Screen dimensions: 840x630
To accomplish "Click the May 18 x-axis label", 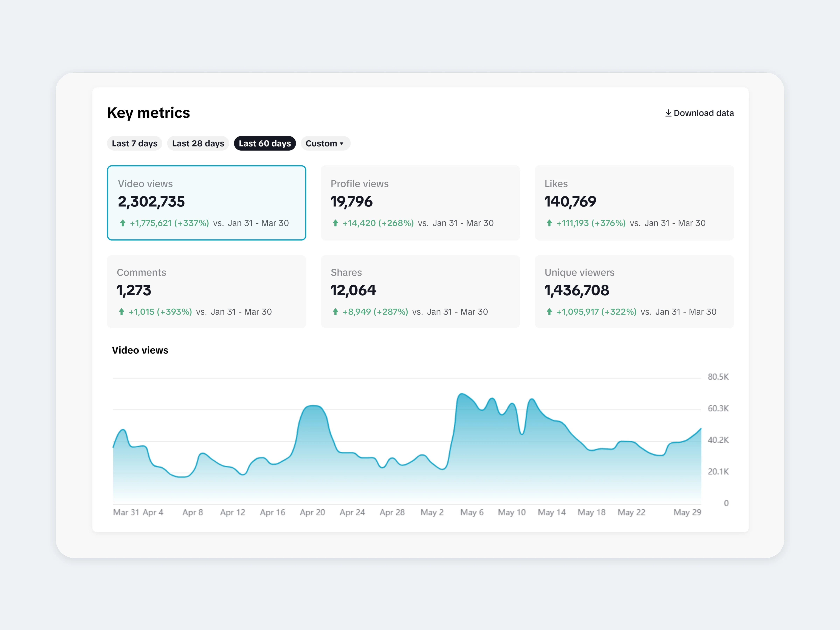I will click(592, 513).
